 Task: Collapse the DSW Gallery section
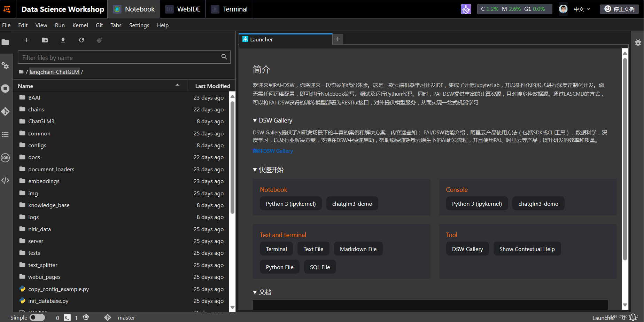255,120
